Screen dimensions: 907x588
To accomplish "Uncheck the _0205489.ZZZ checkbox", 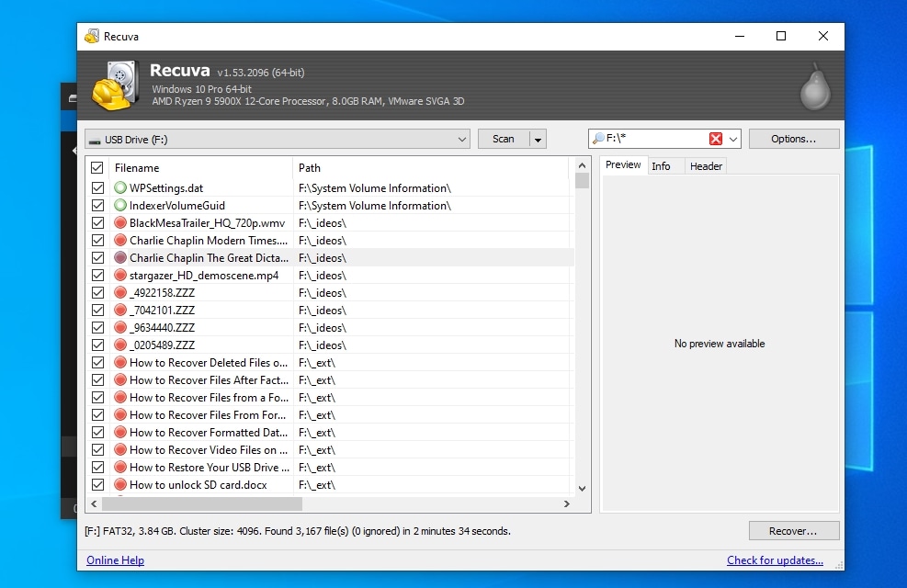I will (x=97, y=345).
